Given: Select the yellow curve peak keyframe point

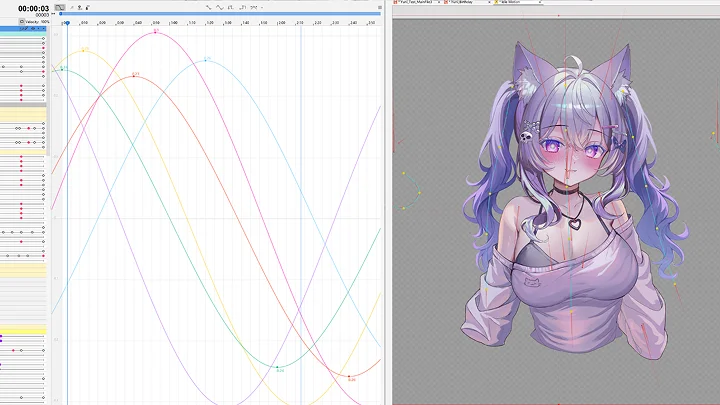Looking at the screenshot, I should point(84,51).
